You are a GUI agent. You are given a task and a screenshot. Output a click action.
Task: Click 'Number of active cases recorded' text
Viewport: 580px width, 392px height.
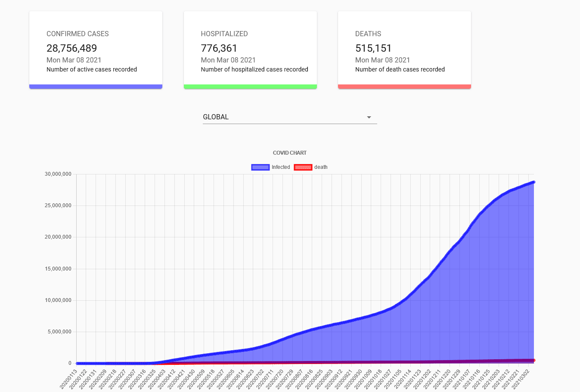(92, 69)
